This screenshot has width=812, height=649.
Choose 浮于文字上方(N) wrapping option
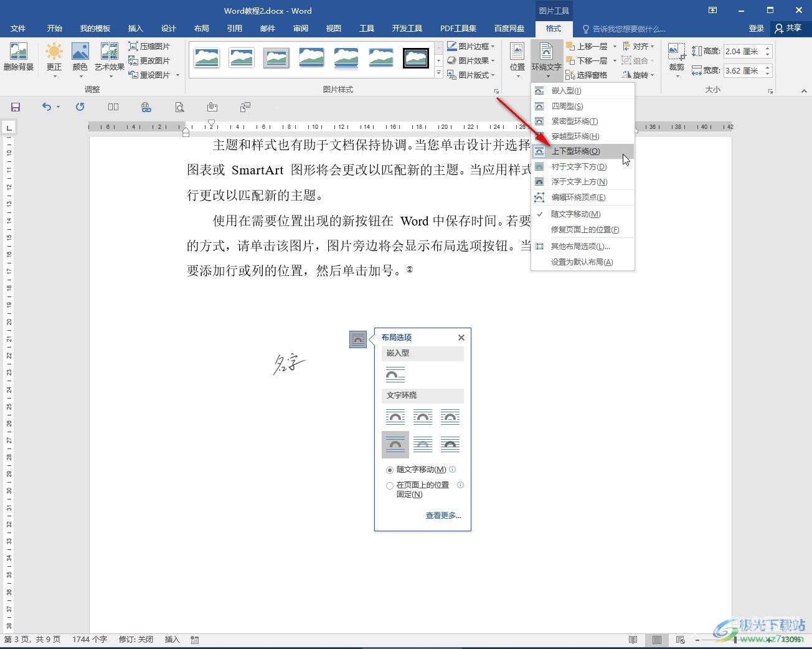[583, 181]
